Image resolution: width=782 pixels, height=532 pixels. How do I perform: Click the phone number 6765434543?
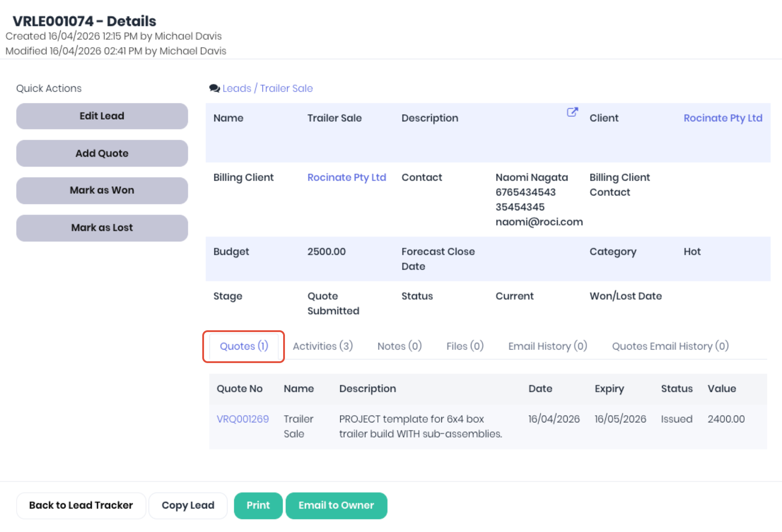(x=525, y=192)
